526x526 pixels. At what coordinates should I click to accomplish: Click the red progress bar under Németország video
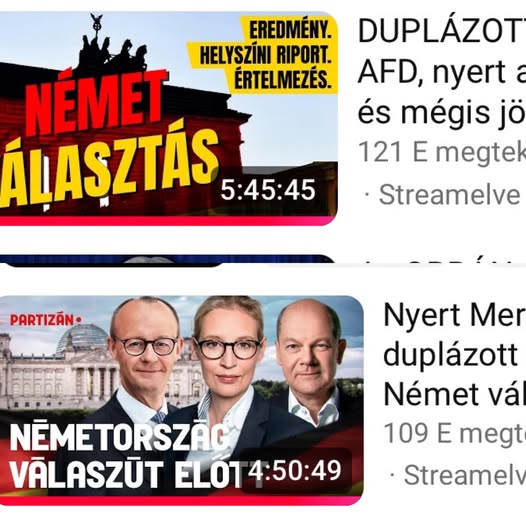click(181, 500)
